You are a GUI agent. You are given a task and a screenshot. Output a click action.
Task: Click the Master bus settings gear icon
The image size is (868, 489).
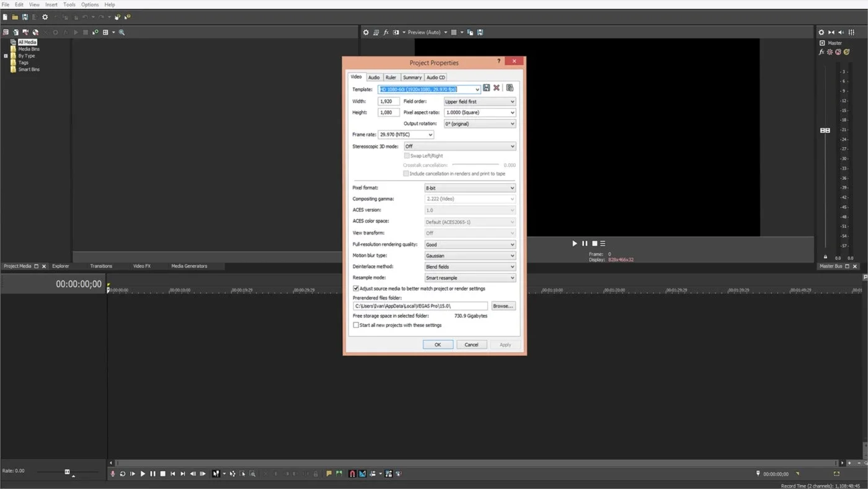tap(821, 32)
